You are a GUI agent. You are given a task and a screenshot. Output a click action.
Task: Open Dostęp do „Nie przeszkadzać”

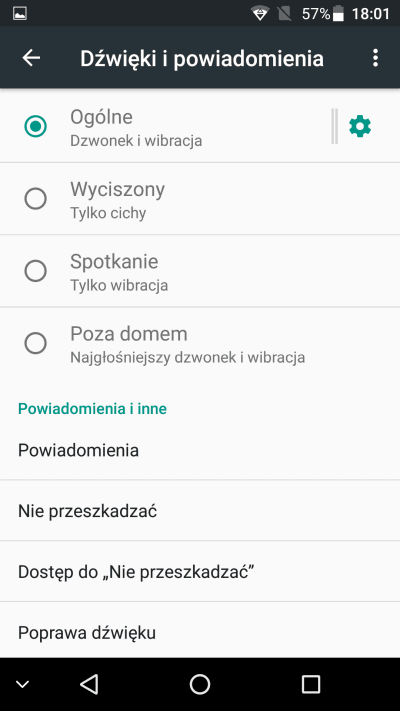pos(200,572)
